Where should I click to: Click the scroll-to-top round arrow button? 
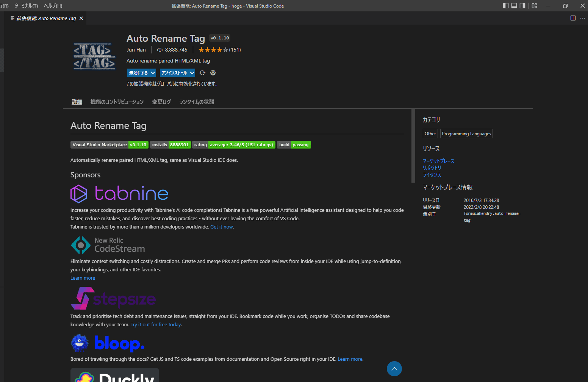pos(394,369)
